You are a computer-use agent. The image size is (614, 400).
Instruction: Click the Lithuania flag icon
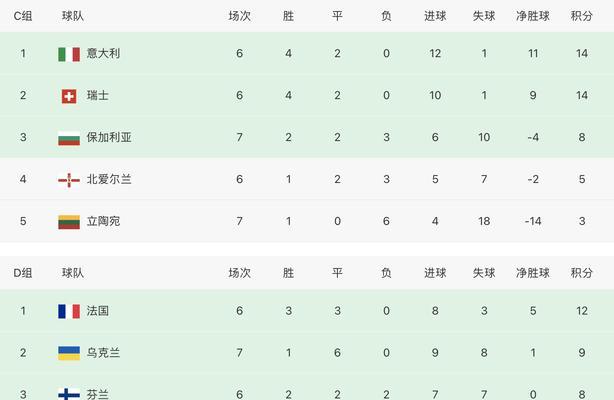pos(69,222)
